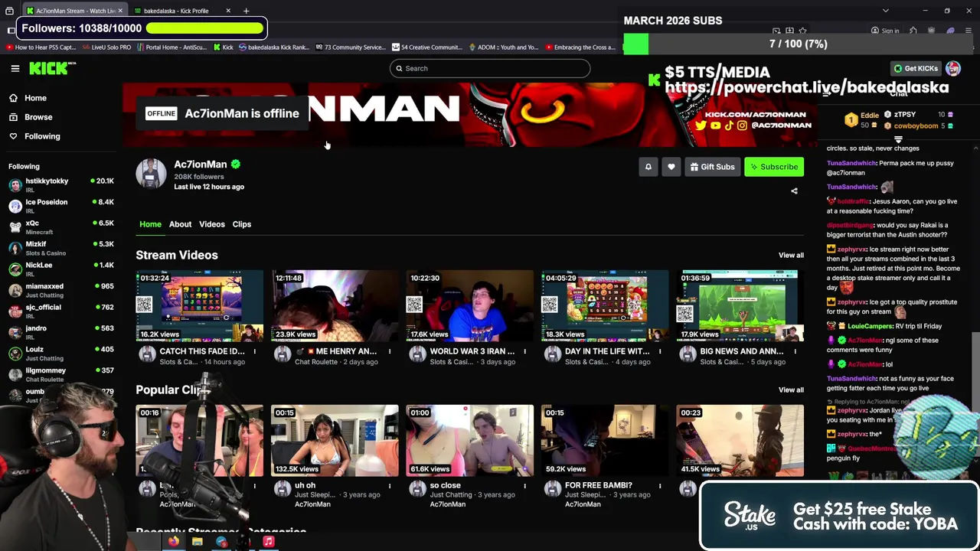Select the About tab
Image resolution: width=980 pixels, height=551 pixels.
(180, 224)
